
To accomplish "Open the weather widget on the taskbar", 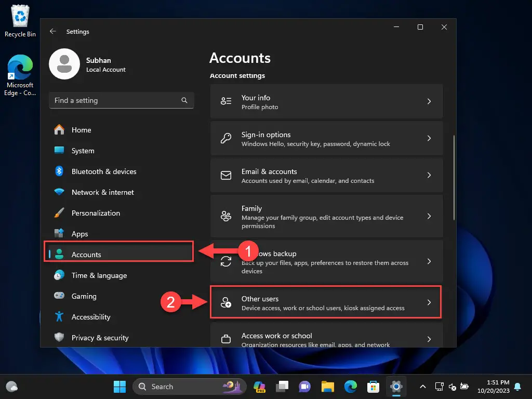I will tap(12, 387).
